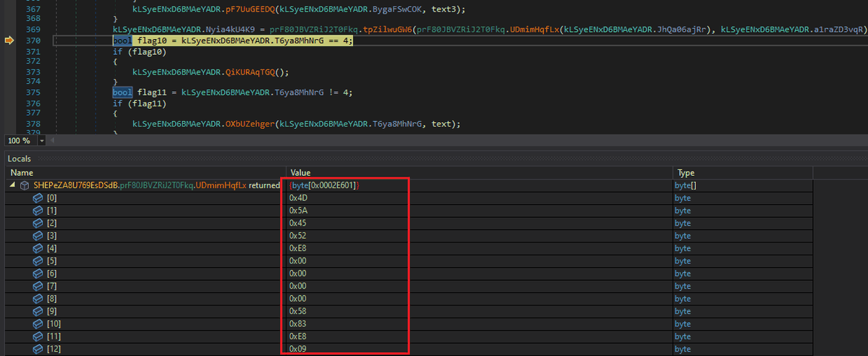Click the byte type of element [12]
This screenshot has width=868, height=356.
click(682, 349)
